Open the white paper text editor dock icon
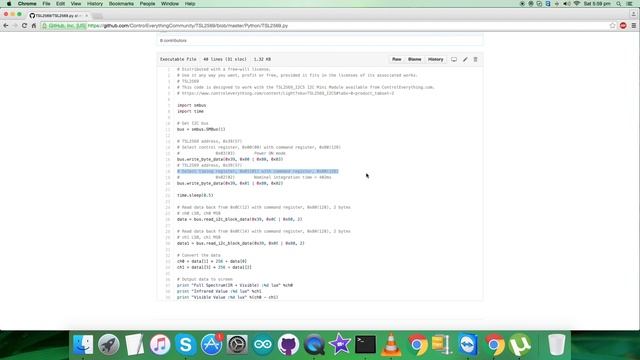 [x=134, y=344]
